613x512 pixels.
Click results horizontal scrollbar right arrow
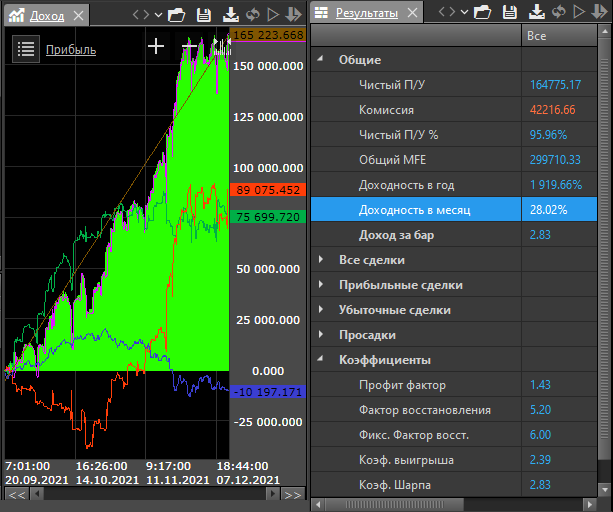(590, 504)
